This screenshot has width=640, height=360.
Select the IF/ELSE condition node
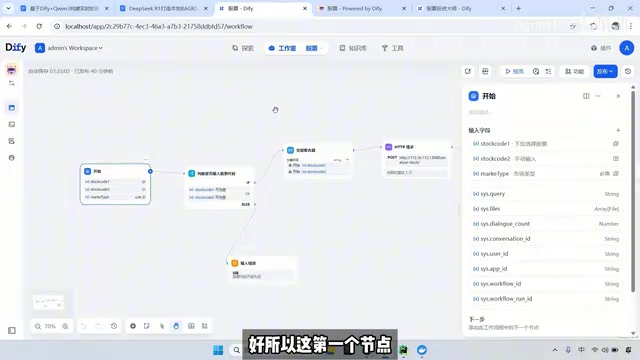pyautogui.click(x=220, y=188)
